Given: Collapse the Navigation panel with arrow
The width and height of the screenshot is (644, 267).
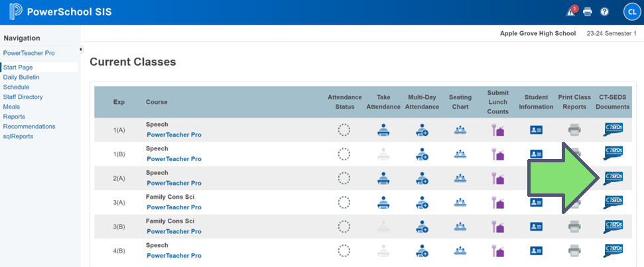Looking at the screenshot, I should tap(81, 50).
